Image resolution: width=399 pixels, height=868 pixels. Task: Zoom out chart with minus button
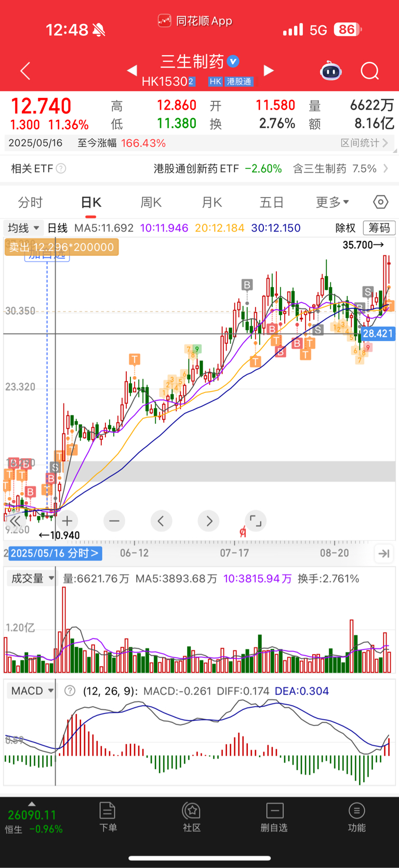point(114,521)
